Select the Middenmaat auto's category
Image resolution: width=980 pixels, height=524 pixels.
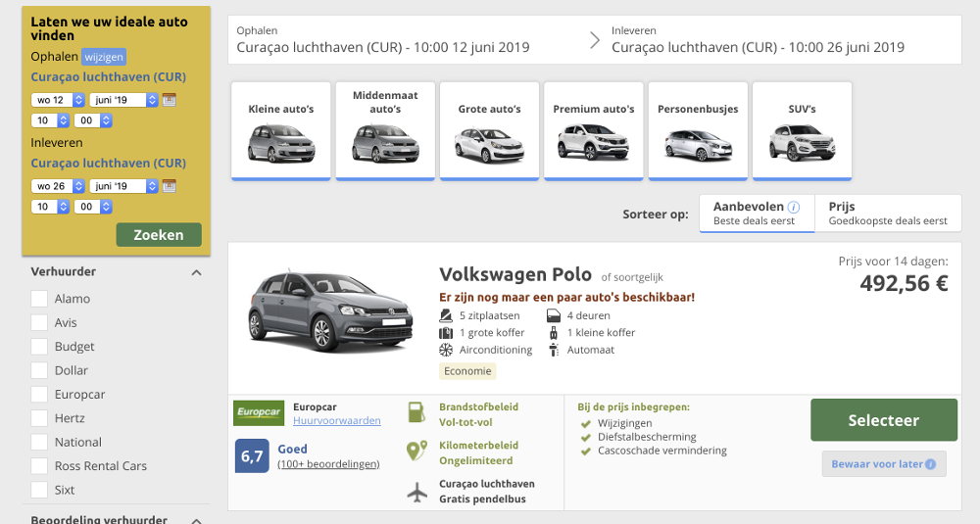pos(385,131)
